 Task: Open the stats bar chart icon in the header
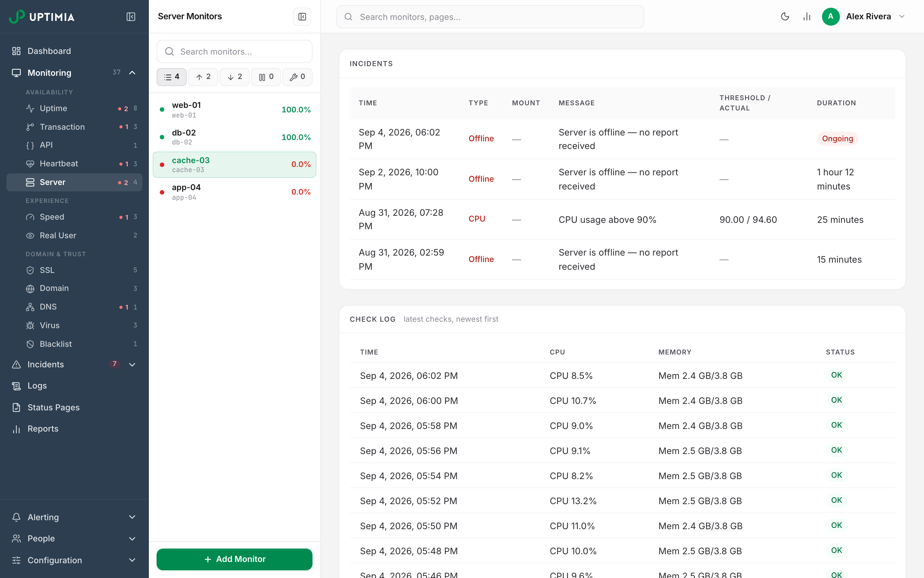807,17
